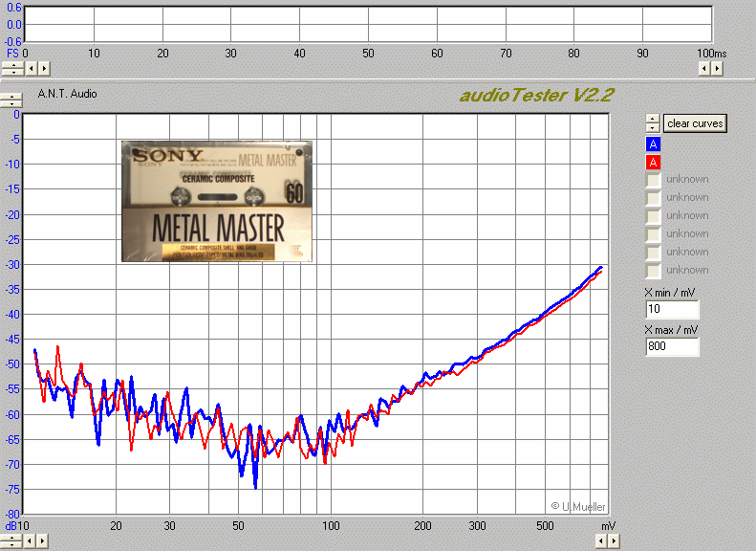The width and height of the screenshot is (756, 551).
Task: Click right arrow at right end of ms axis
Action: 717,68
